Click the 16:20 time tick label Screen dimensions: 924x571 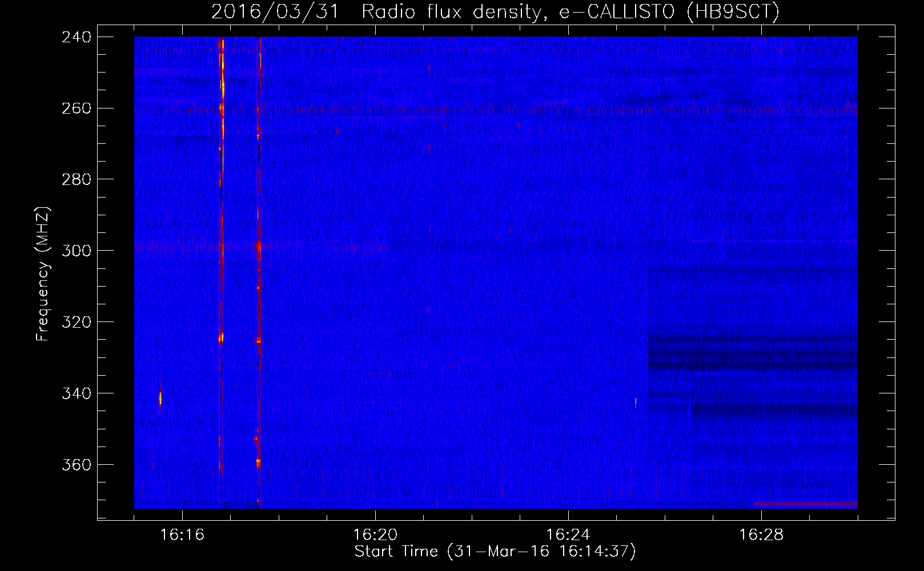tap(375, 535)
